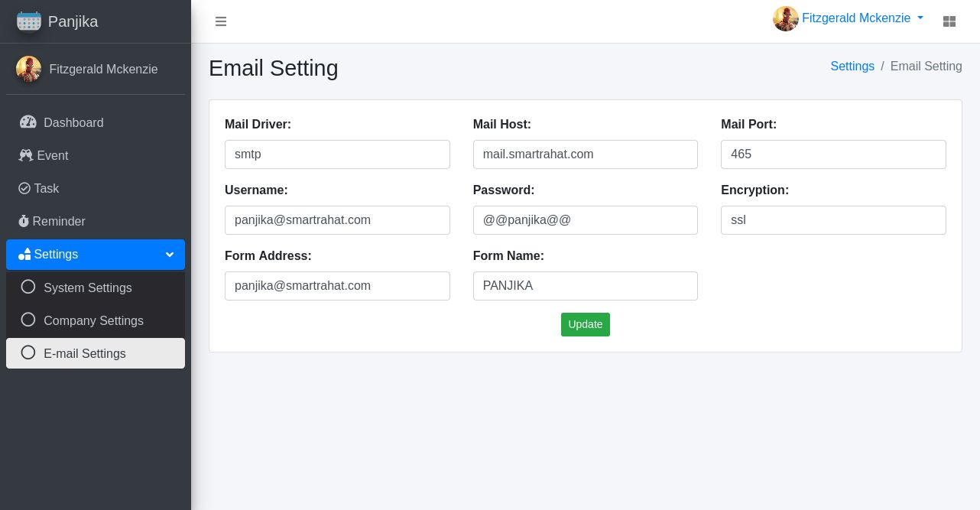Click the sidebar user avatar picture
Image resolution: width=980 pixels, height=510 pixels.
[x=29, y=69]
